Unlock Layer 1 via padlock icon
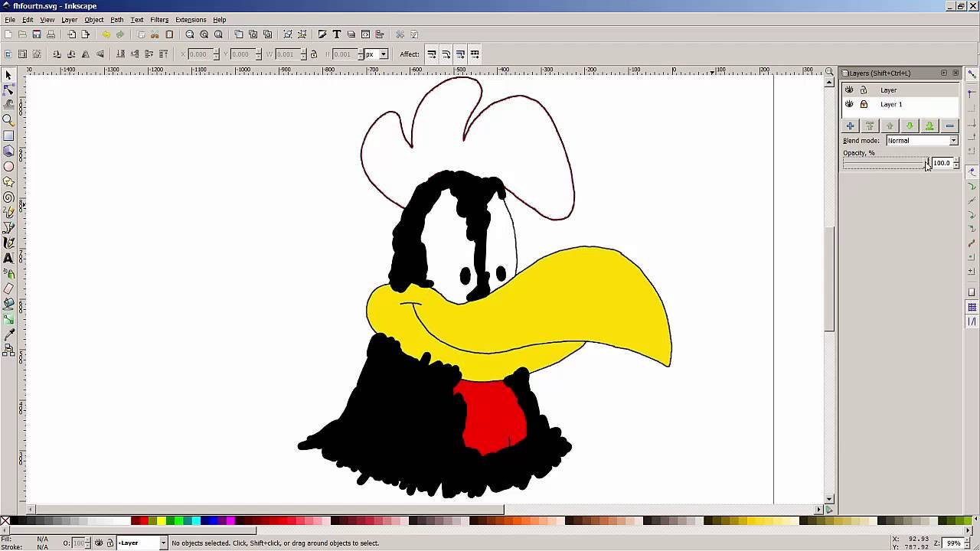This screenshot has width=980, height=551. tap(864, 104)
